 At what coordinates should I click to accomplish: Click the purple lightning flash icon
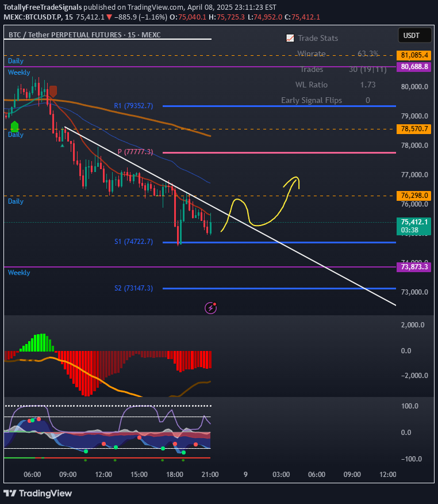210,308
